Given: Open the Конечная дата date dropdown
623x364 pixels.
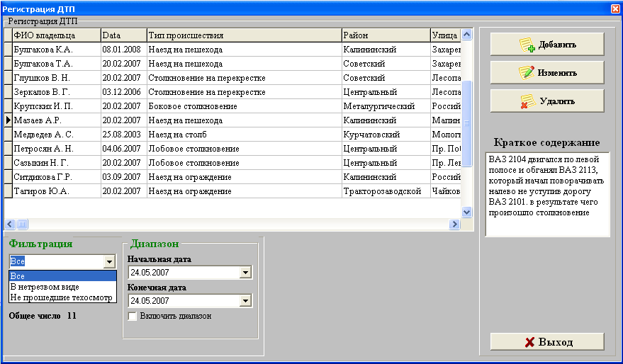Looking at the screenshot, I should [245, 301].
